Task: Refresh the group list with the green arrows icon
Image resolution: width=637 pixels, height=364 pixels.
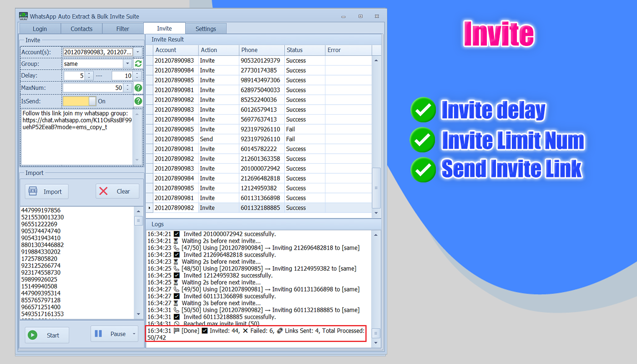Action: (x=138, y=64)
